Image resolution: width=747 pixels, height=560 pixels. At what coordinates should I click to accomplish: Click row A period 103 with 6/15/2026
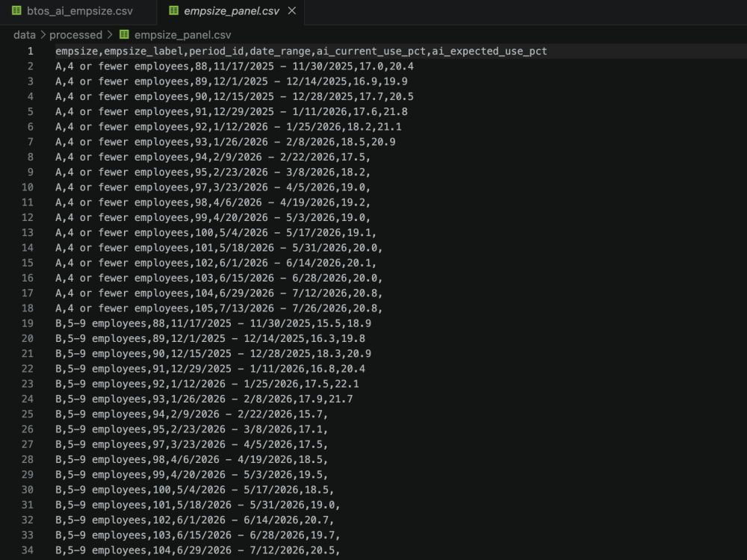pyautogui.click(x=219, y=278)
